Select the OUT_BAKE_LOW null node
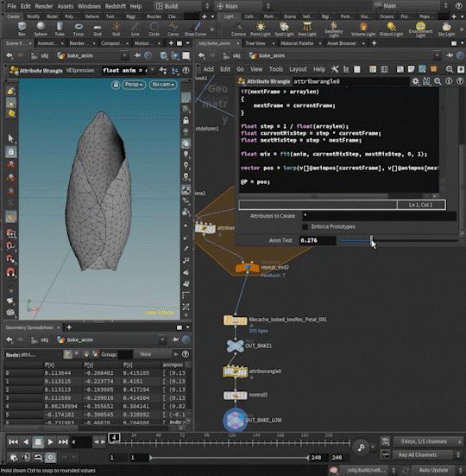 pos(236,420)
